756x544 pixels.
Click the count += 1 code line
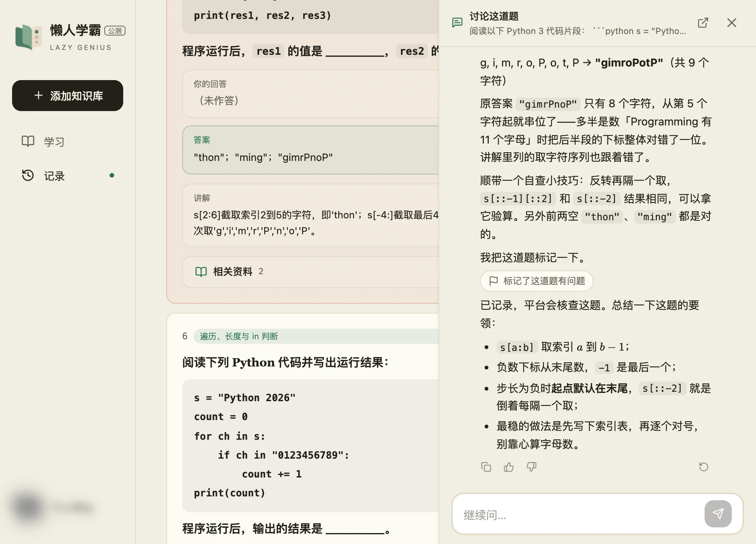click(272, 474)
